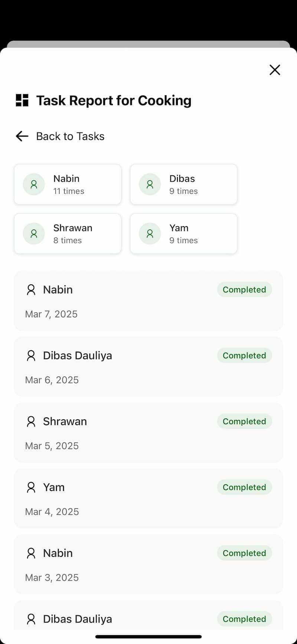Screen dimensions: 297x644
Task: Select the Dibas 9 times card
Action: pyautogui.click(x=183, y=184)
